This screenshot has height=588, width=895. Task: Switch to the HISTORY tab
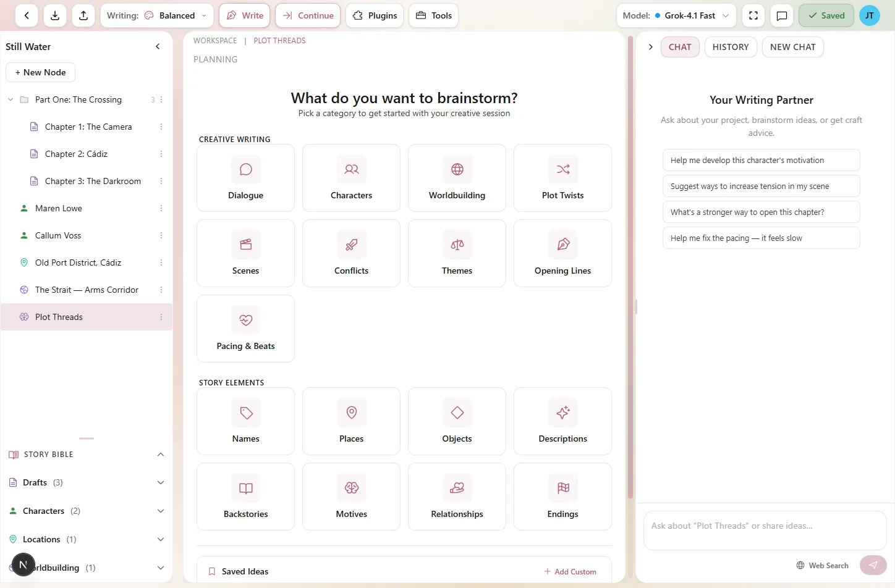(730, 46)
